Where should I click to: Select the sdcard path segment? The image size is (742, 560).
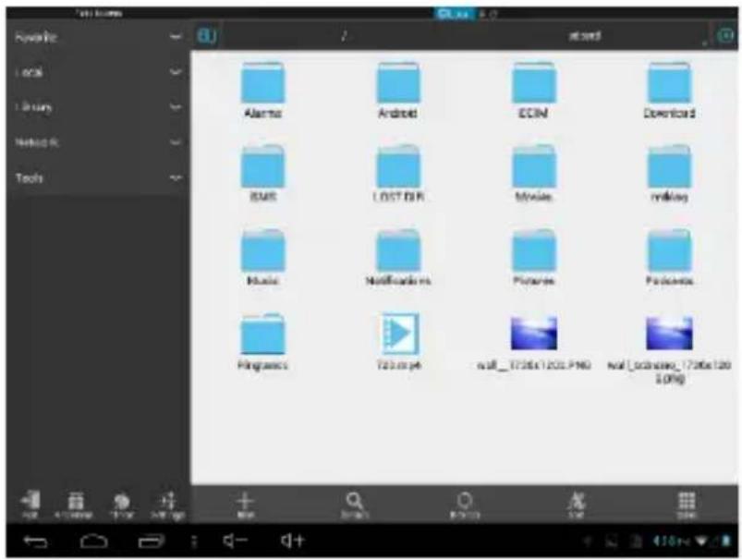point(585,35)
